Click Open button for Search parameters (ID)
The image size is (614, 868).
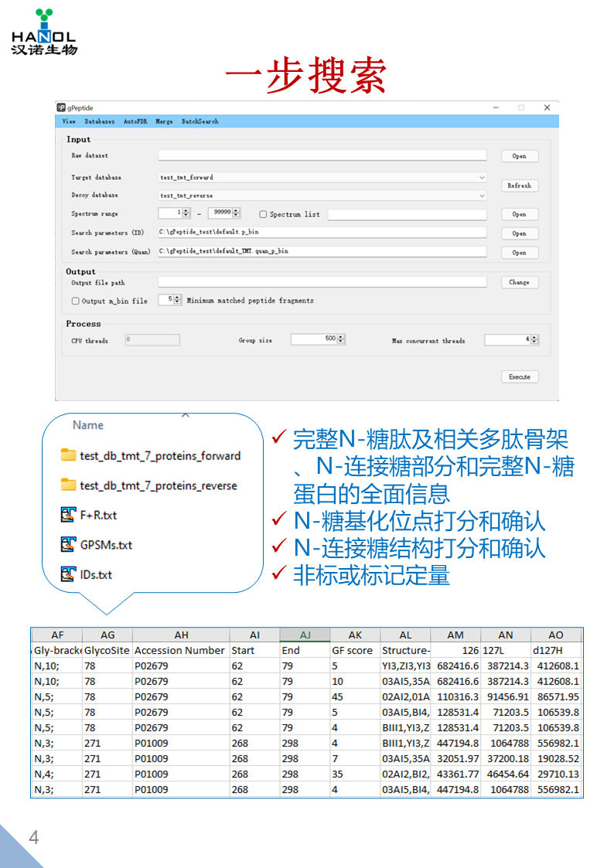pos(520,233)
